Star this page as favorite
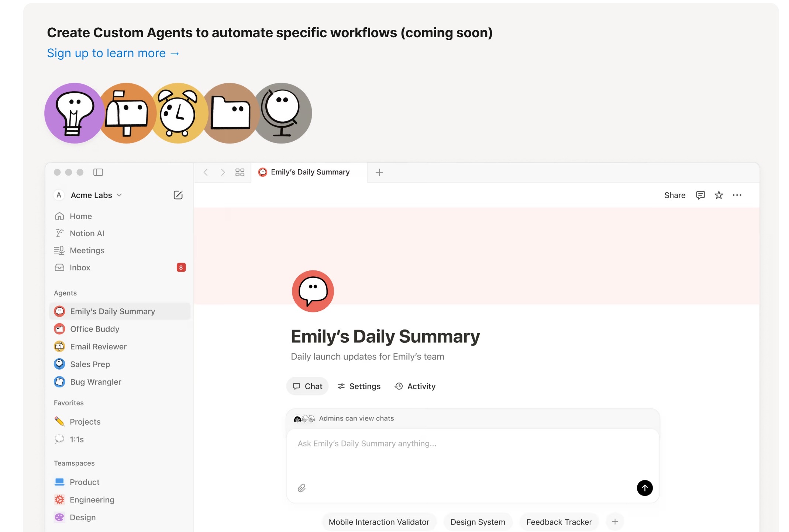This screenshot has width=789, height=532. 719,195
